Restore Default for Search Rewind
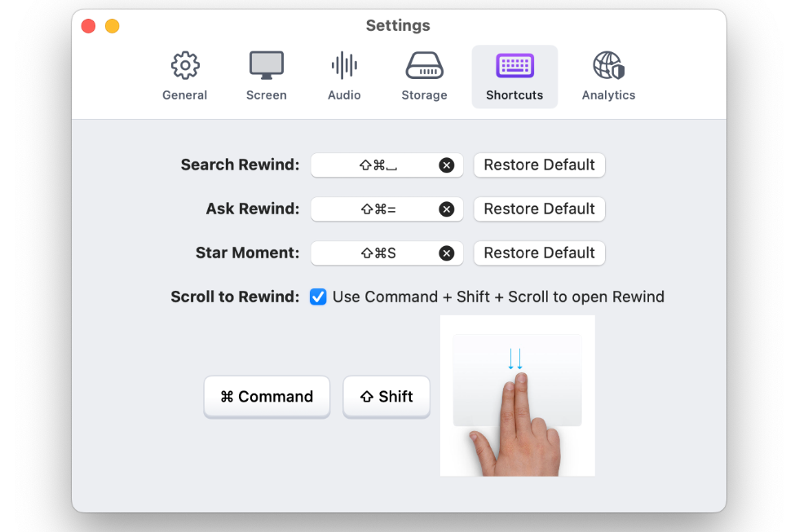 click(539, 165)
